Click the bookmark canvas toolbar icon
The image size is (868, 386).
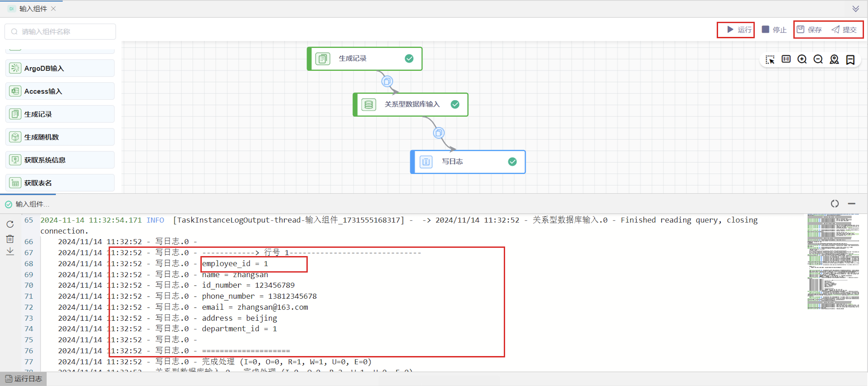(x=851, y=60)
